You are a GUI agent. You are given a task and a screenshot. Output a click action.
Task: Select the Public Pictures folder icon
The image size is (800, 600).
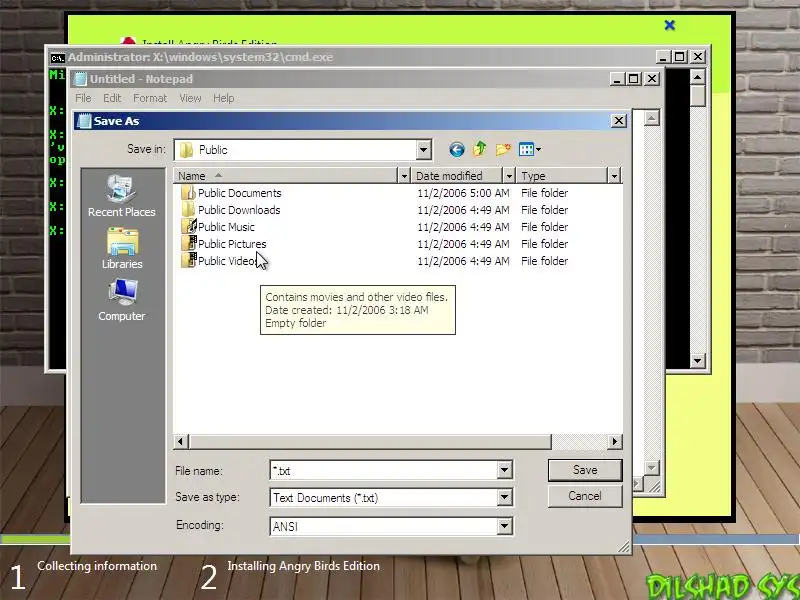(189, 243)
